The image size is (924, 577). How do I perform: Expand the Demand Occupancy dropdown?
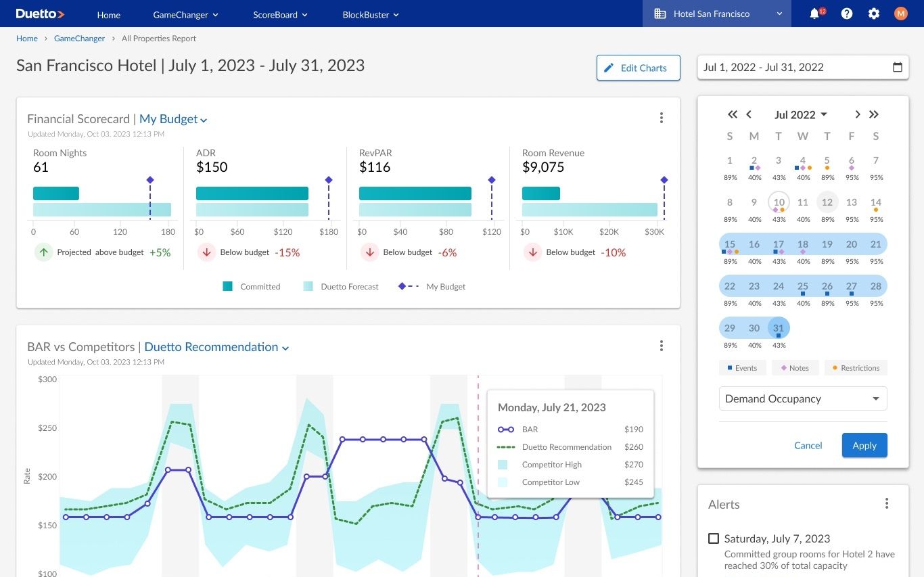802,398
